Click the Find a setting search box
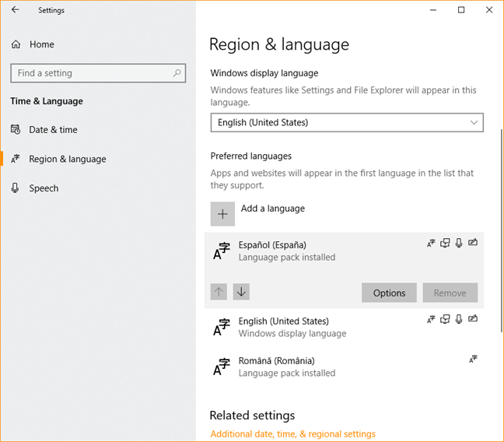This screenshot has width=504, height=442. [x=98, y=73]
